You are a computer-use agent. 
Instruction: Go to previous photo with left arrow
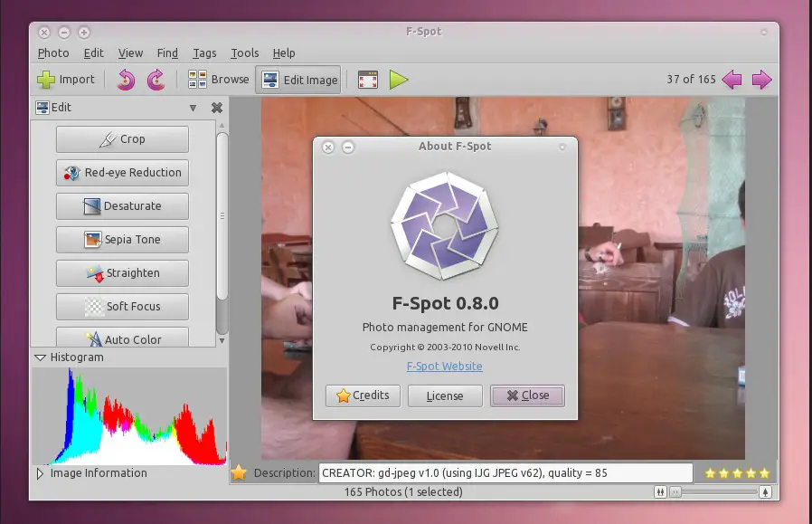732,80
